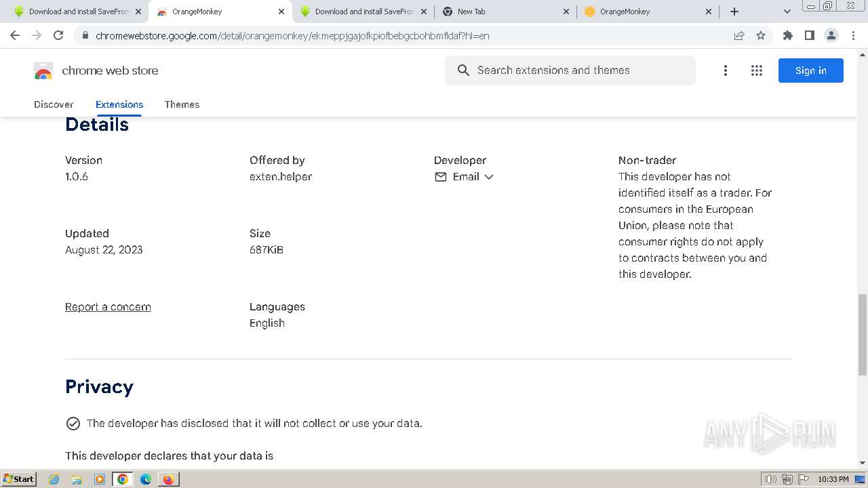Viewport: 868px width, 488px height.
Task: Click the Details heading
Action: (97, 125)
